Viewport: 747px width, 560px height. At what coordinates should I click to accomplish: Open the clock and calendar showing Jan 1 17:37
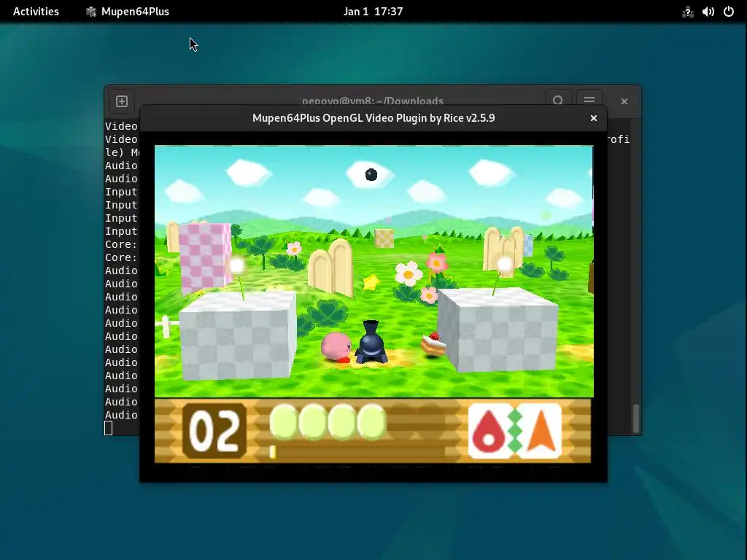click(x=373, y=12)
